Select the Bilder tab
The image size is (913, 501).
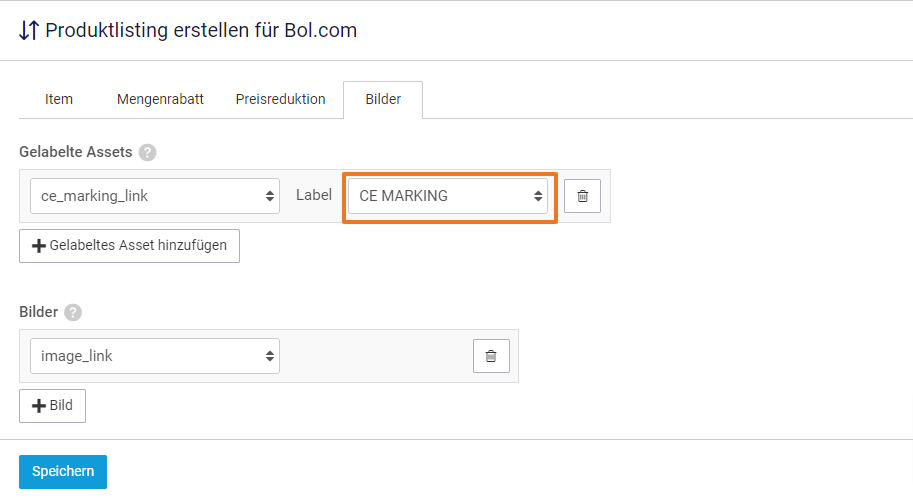383,100
